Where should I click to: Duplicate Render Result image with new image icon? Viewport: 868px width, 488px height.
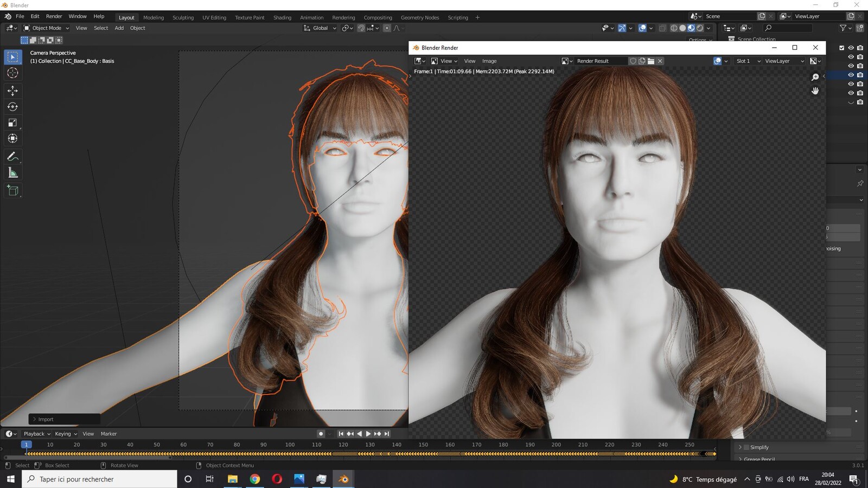click(x=642, y=61)
